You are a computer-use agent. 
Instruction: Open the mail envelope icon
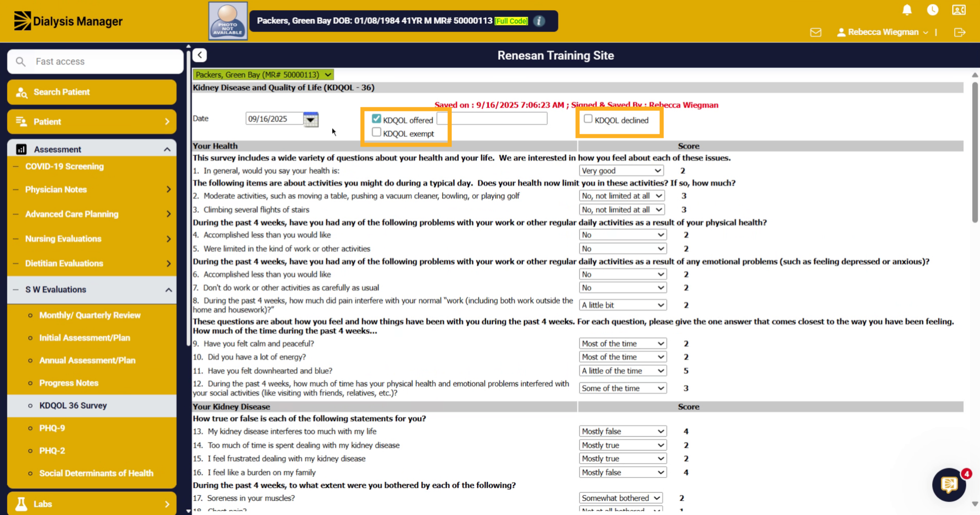pos(815,32)
